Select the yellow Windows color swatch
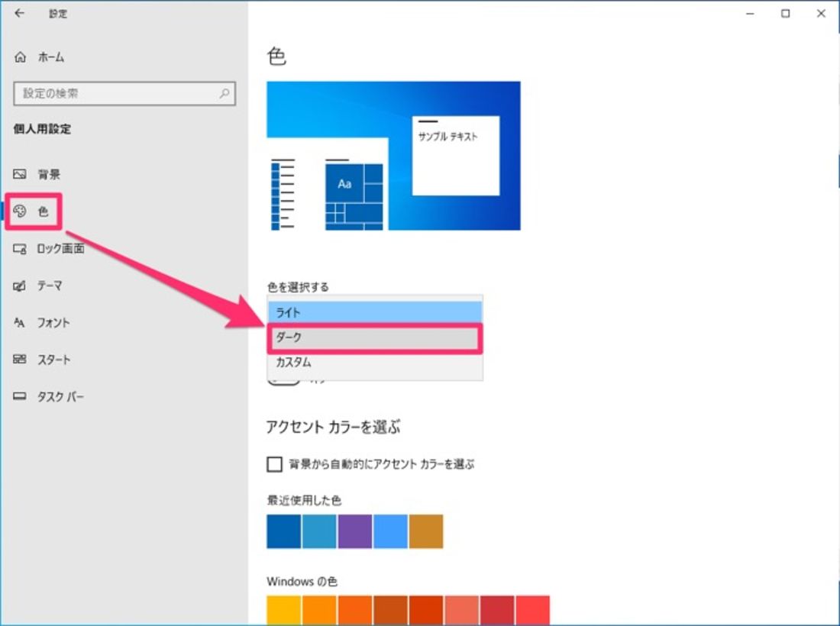Image resolution: width=840 pixels, height=626 pixels. [283, 610]
